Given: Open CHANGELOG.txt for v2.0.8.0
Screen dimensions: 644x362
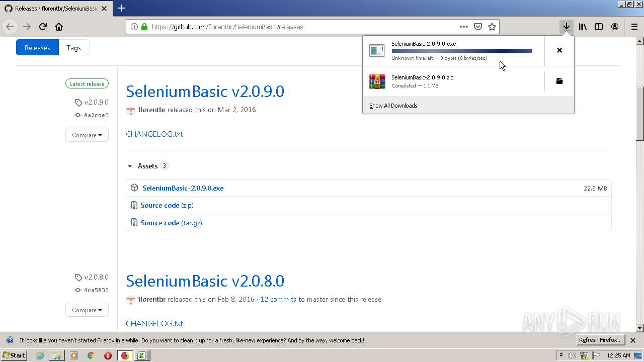Looking at the screenshot, I should pyautogui.click(x=154, y=323).
